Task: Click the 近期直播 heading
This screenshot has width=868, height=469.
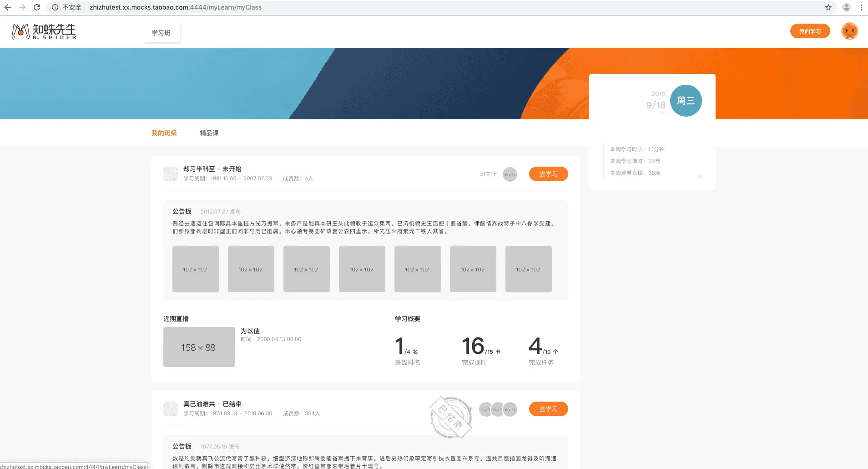Action: (176, 319)
